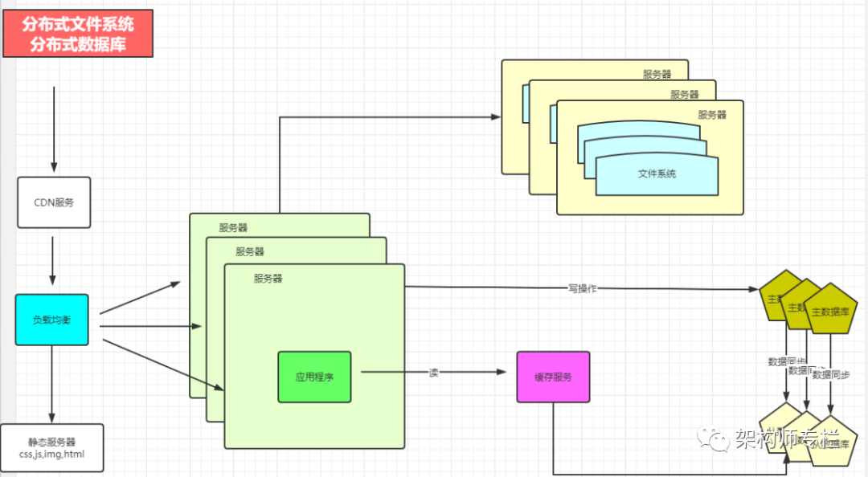
Task: Click the arrow above the CDN服务 box
Action: (54, 129)
